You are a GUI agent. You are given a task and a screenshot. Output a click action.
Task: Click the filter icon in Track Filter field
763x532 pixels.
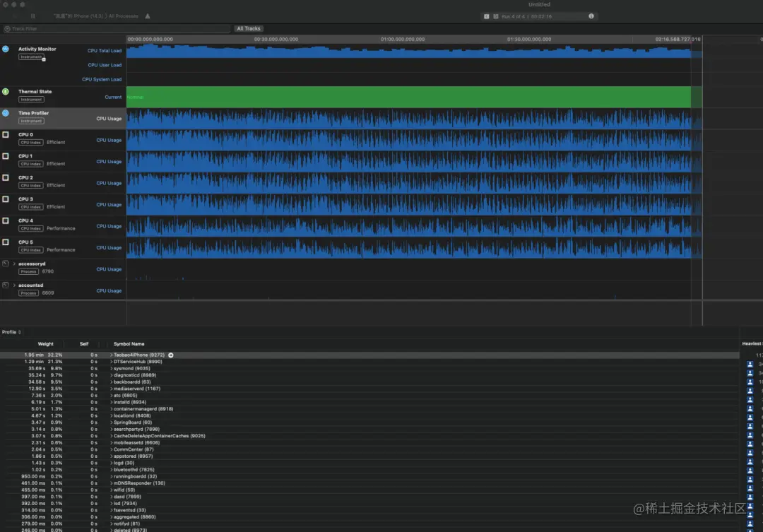[7, 29]
